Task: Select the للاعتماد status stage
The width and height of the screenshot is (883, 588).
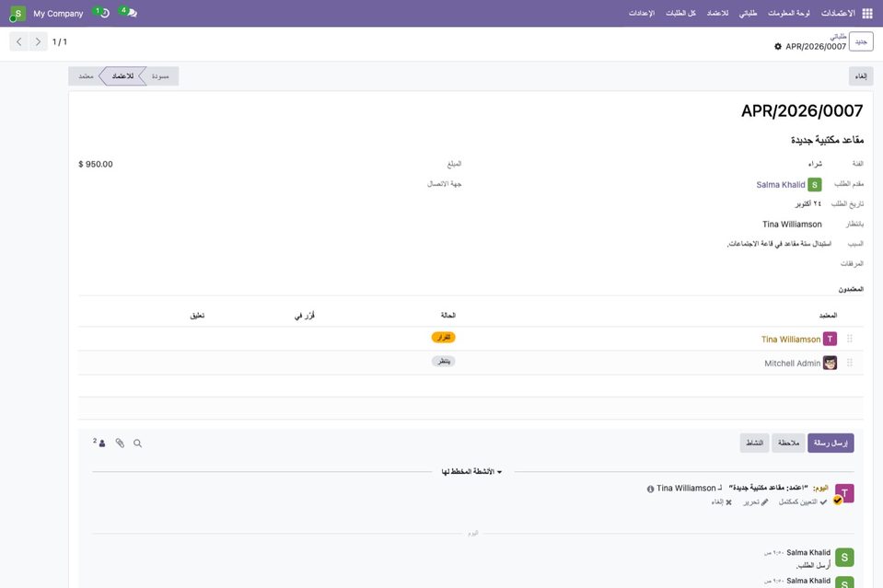Action: point(122,76)
